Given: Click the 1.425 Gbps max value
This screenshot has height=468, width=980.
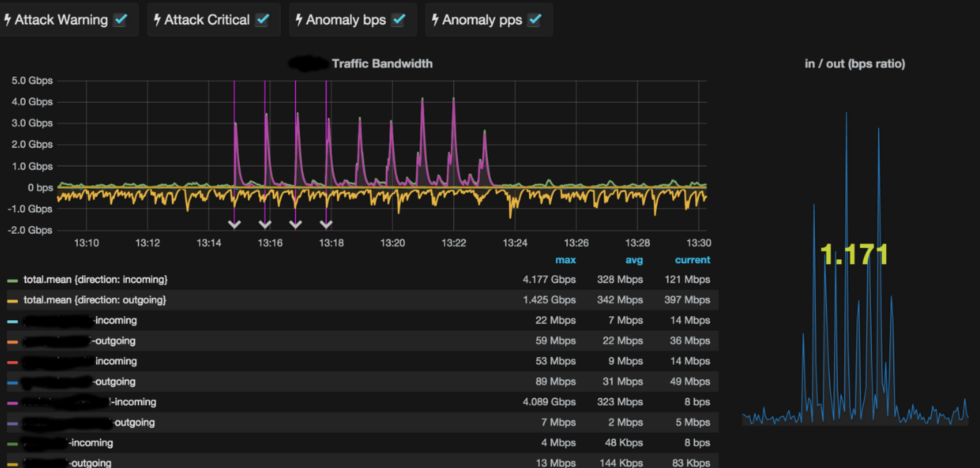Looking at the screenshot, I should [549, 300].
